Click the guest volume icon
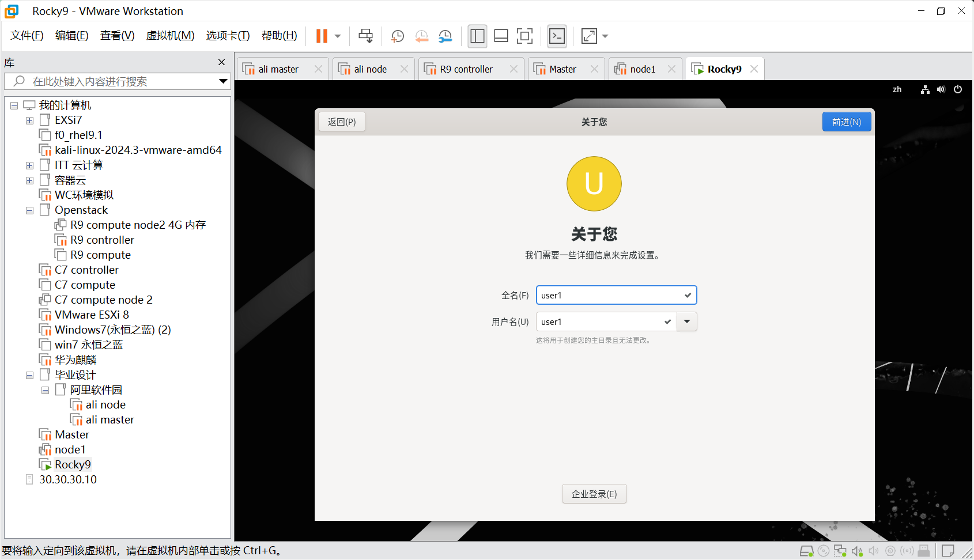 coord(941,89)
